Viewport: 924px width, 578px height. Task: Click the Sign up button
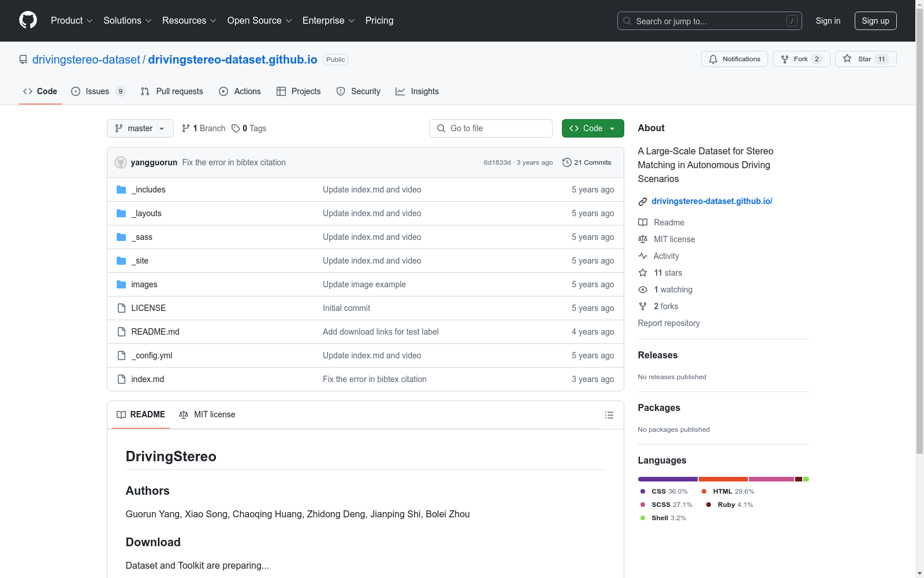(875, 21)
